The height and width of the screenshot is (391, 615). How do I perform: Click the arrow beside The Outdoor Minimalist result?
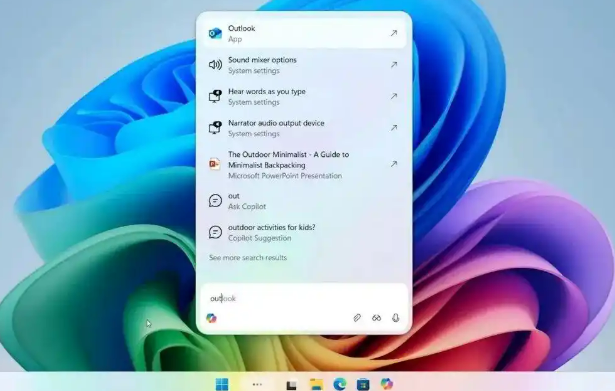coord(393,164)
